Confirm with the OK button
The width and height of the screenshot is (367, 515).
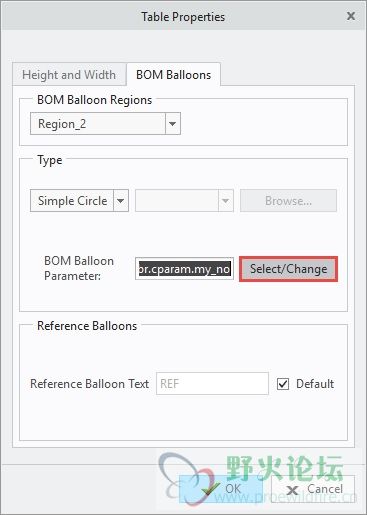(221, 489)
